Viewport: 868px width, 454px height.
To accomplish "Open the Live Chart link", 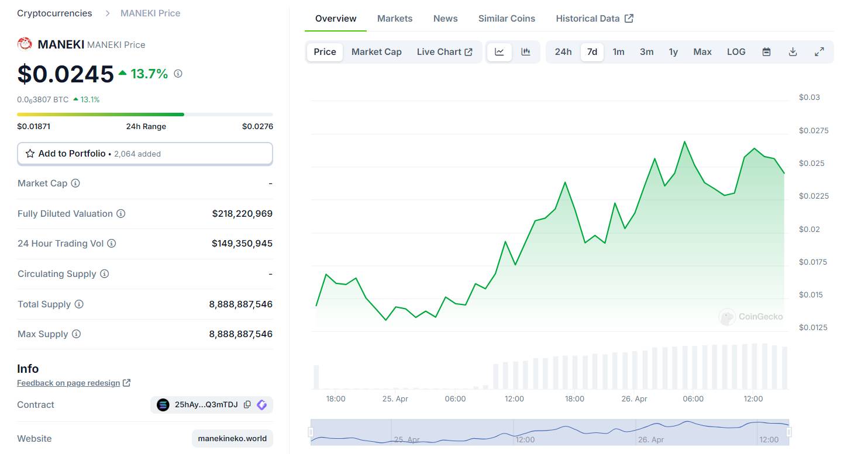I will click(x=445, y=52).
